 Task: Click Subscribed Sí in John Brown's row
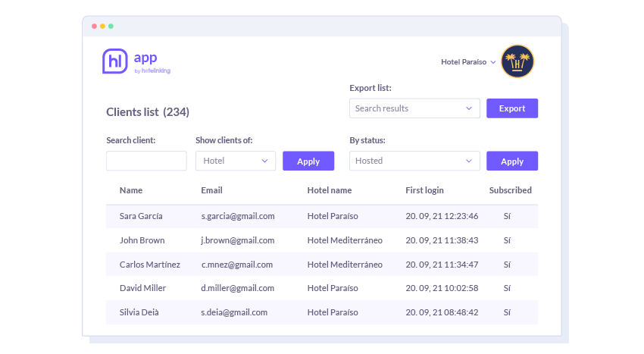[507, 240]
